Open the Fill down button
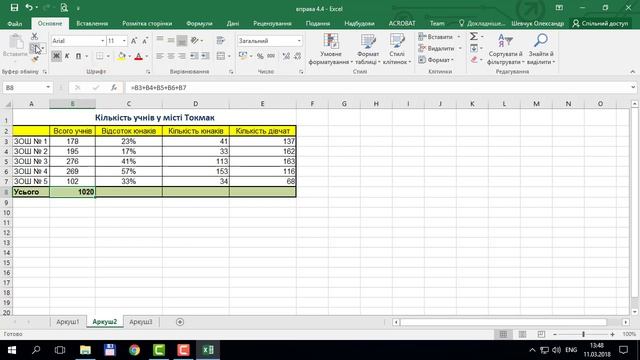Viewport: 640px width, 360px height. coord(473,49)
